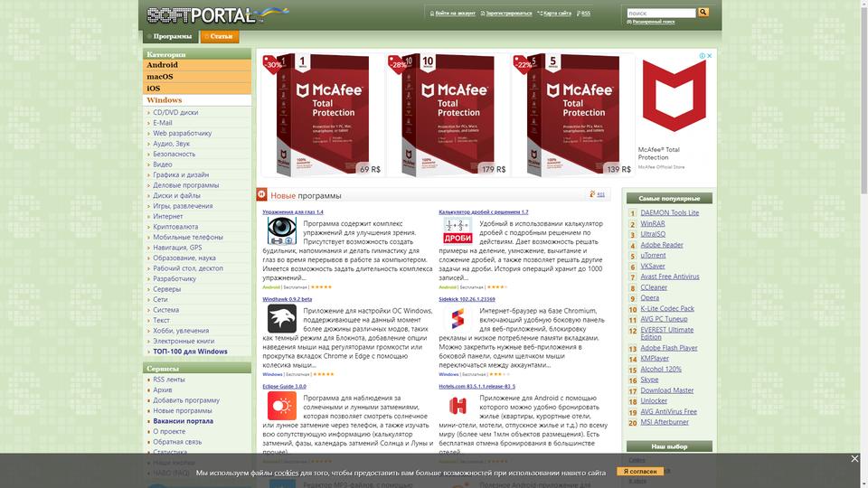Open Криптовалюта subcategory
Image resolution: width=868 pixels, height=488 pixels.
coord(175,227)
